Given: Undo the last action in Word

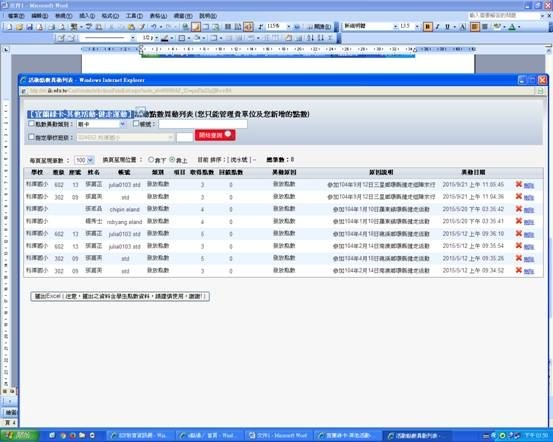Looking at the screenshot, I should (x=154, y=27).
